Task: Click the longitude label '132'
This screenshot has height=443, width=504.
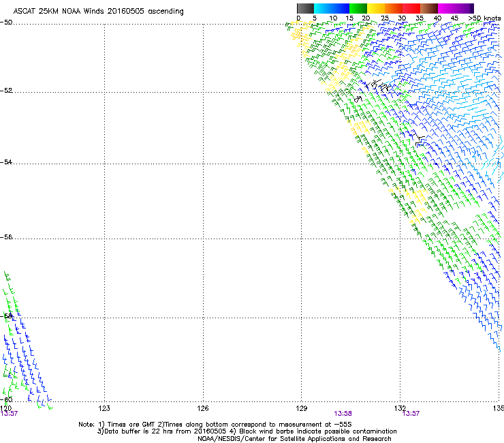Action: (x=400, y=408)
